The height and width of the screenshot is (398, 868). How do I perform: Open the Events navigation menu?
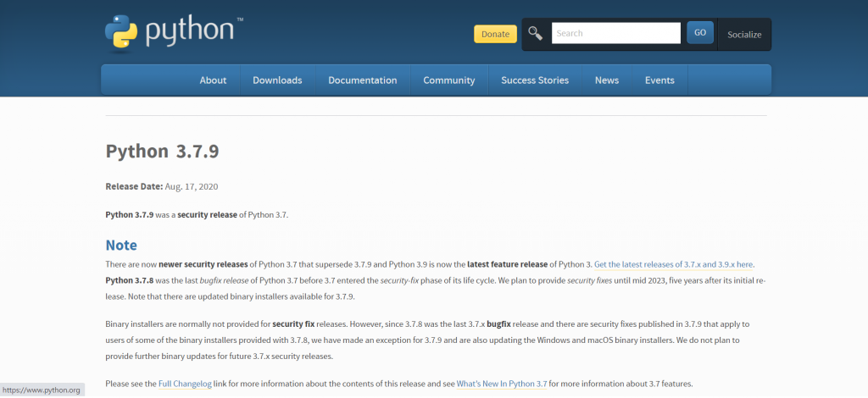click(x=659, y=80)
